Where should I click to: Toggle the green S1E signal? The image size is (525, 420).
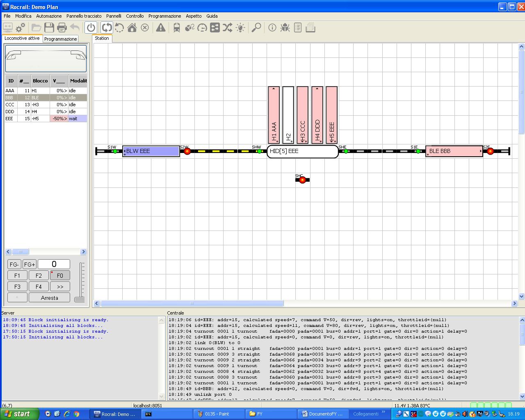418,151
